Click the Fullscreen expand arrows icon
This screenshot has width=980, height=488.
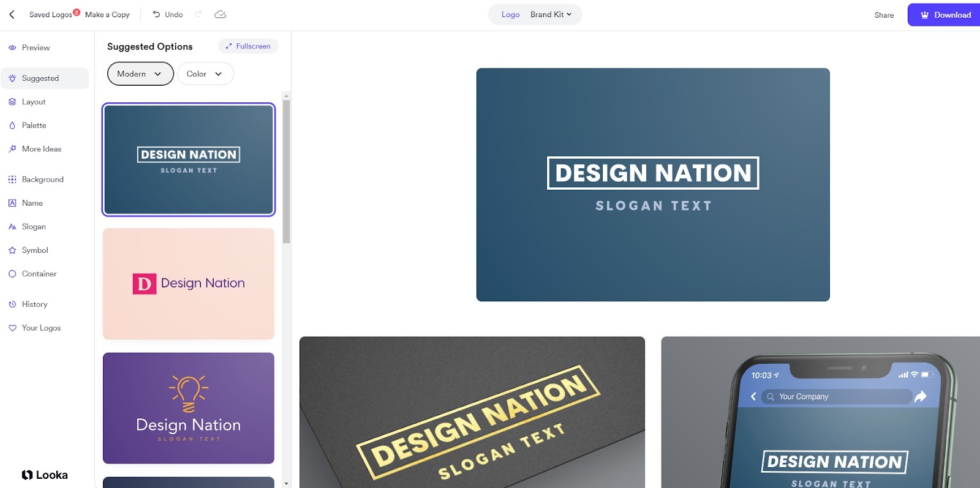(x=229, y=46)
